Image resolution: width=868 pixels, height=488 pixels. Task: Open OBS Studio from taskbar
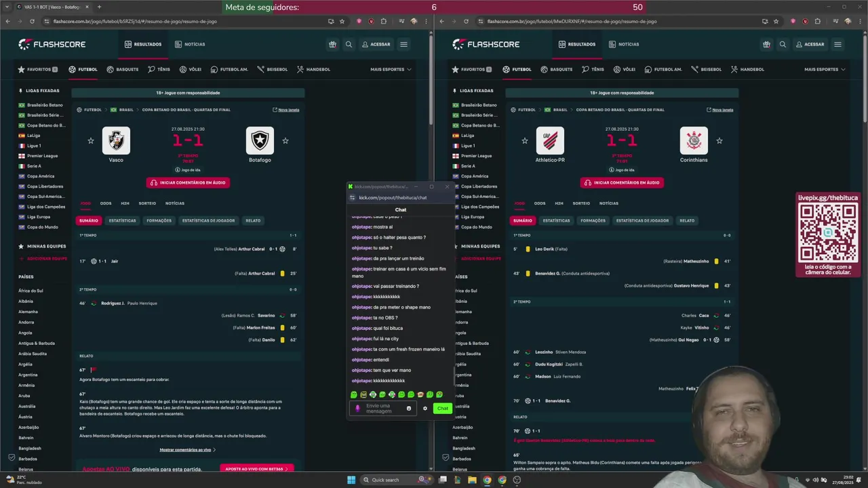(517, 480)
